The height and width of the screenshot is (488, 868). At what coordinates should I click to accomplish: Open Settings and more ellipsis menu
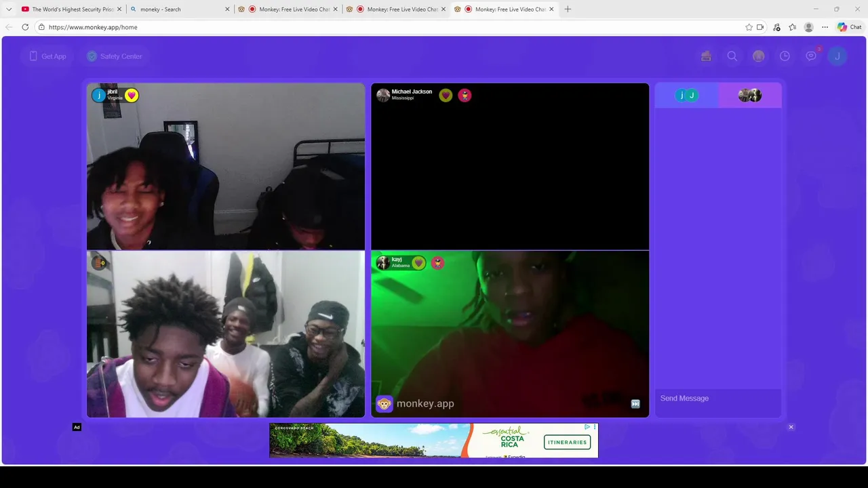(x=825, y=27)
